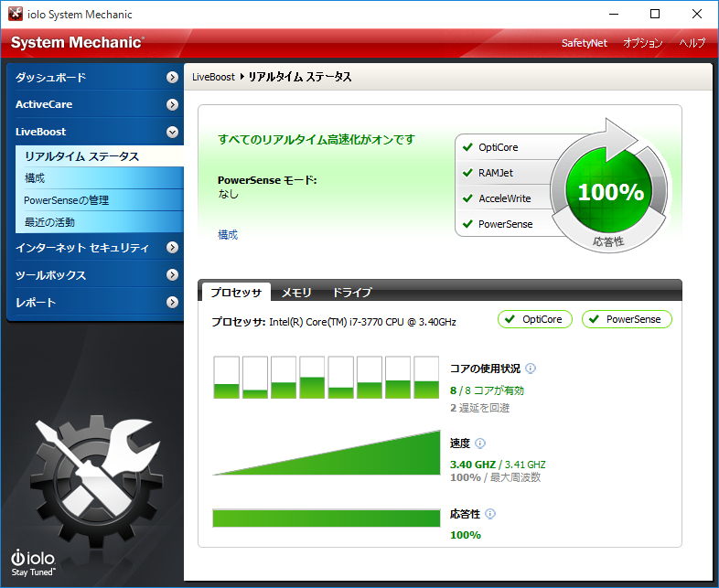Open ヘルプ in header
This screenshot has height=588, width=719.
coord(692,43)
